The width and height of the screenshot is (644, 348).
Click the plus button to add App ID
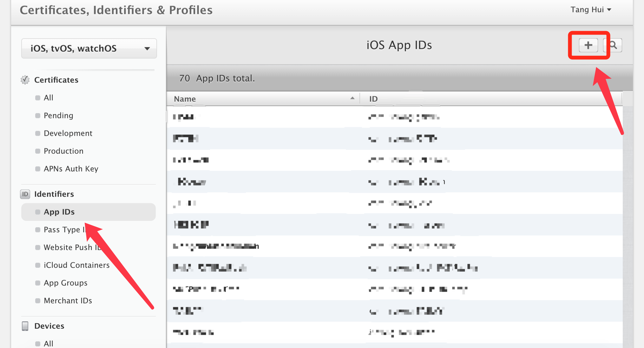pyautogui.click(x=588, y=45)
